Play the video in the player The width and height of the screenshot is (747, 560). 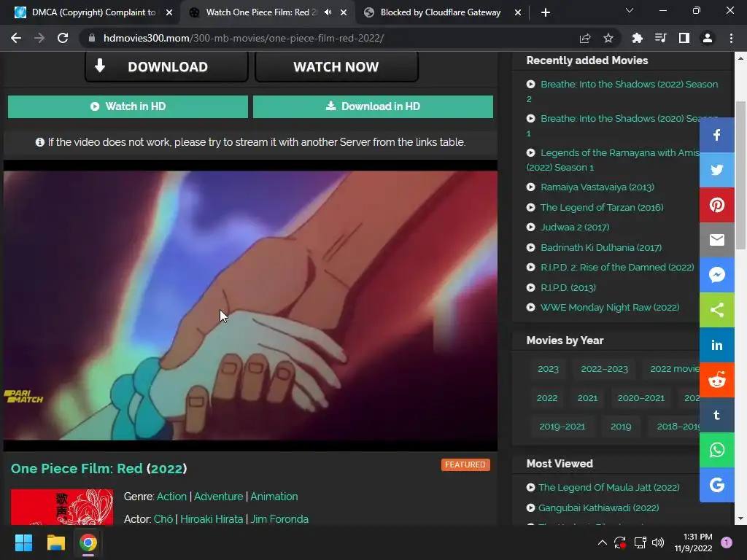[251, 305]
